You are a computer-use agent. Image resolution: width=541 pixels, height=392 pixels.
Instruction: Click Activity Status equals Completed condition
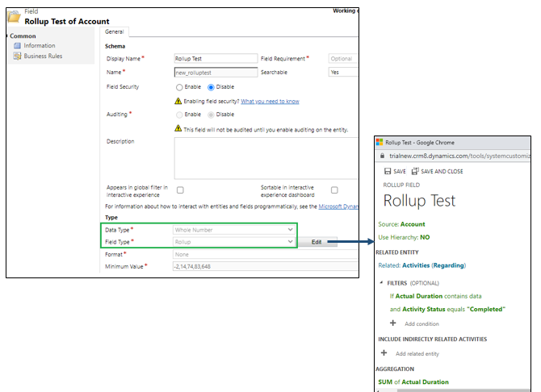point(447,309)
